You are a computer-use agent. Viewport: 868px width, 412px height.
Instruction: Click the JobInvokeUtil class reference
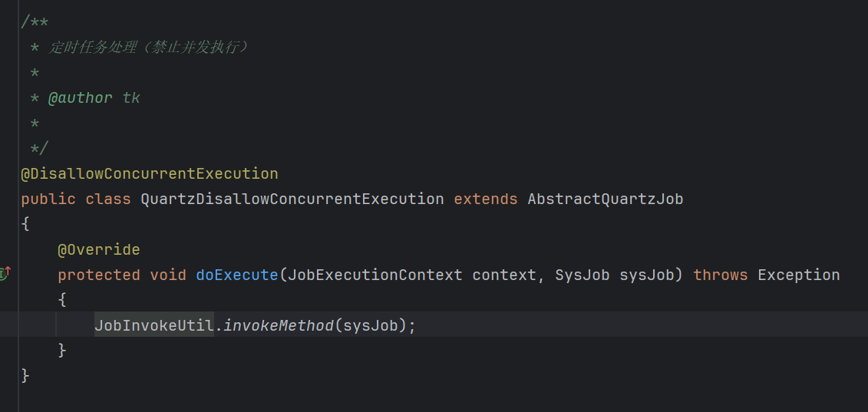click(154, 325)
